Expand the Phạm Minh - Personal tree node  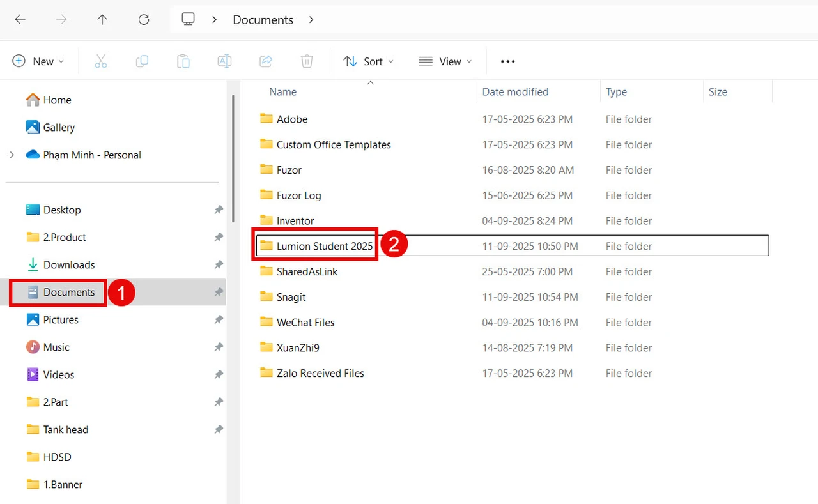12,155
